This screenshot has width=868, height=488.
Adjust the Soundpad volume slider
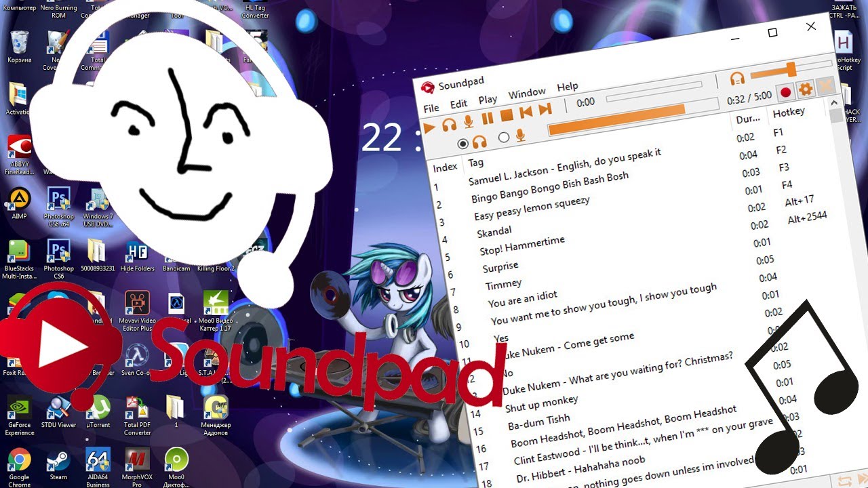point(791,69)
